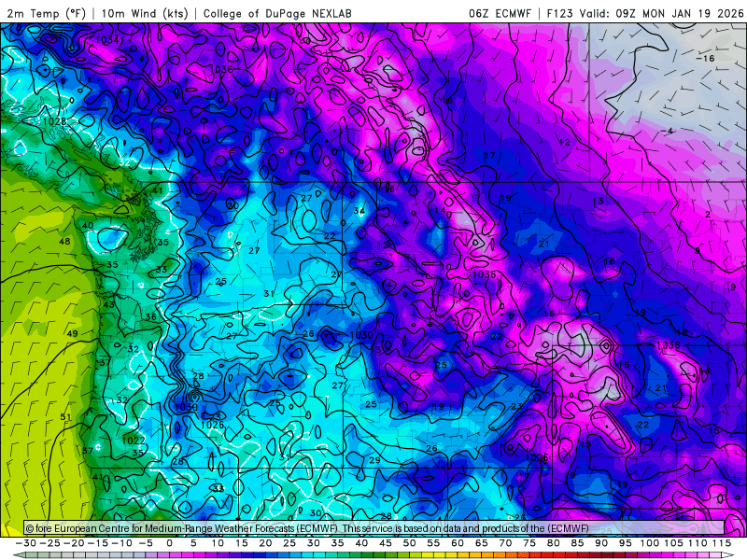The width and height of the screenshot is (747, 560).
Task: Click the "-25" label on the color scale
Action: (49, 543)
